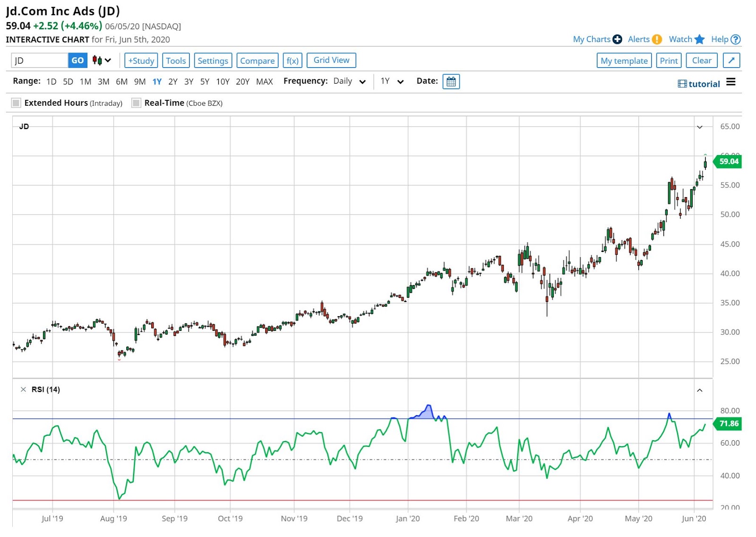Click the Clear button

[x=702, y=61]
